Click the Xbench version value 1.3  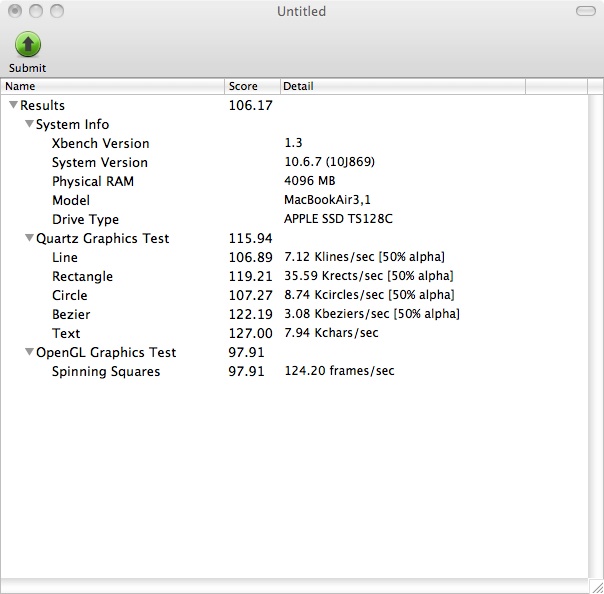[293, 143]
